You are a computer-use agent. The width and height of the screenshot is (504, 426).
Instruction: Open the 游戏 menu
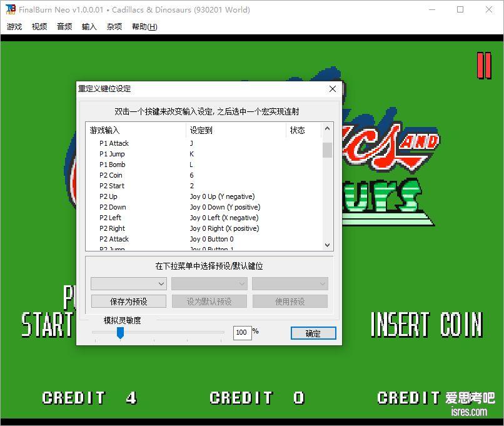coord(14,27)
